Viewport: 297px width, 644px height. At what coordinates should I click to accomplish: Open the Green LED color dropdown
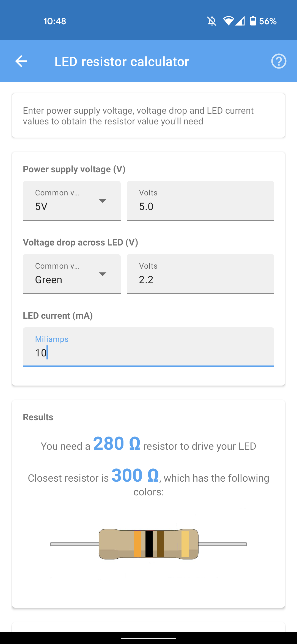pos(72,274)
